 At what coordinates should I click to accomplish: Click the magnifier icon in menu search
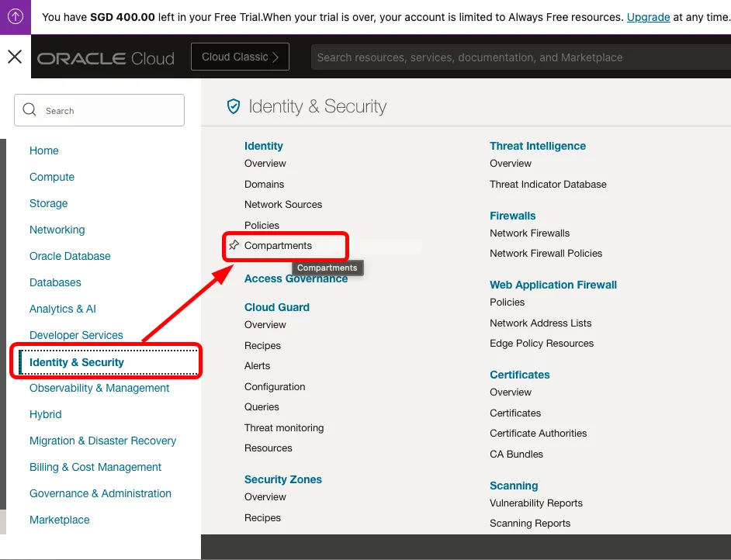coord(30,110)
